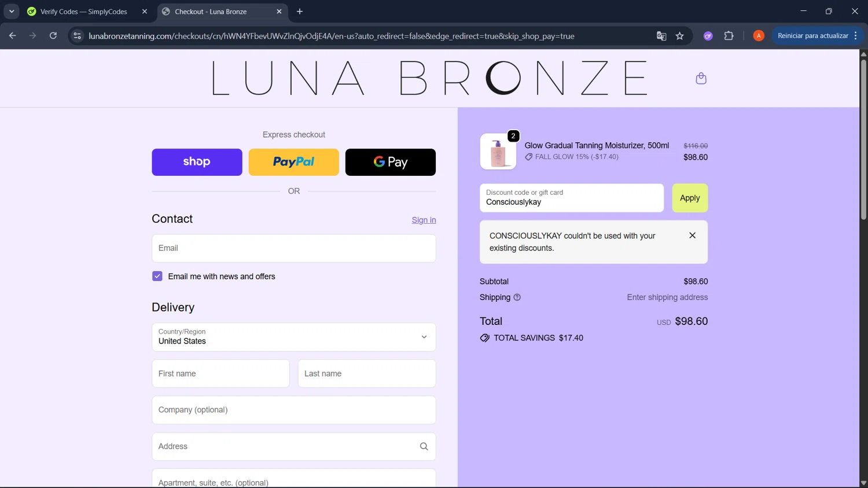The width and height of the screenshot is (868, 488).
Task: Click the Company (optional) field
Action: point(294,410)
